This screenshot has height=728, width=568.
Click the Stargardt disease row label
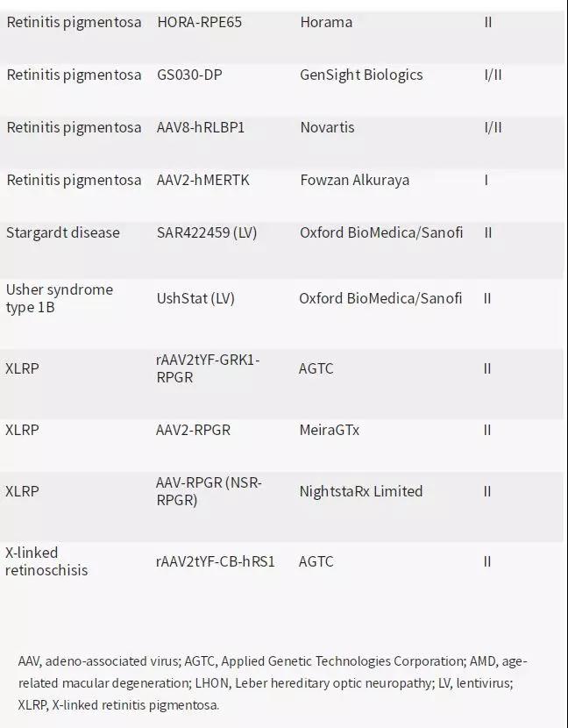pos(62,232)
